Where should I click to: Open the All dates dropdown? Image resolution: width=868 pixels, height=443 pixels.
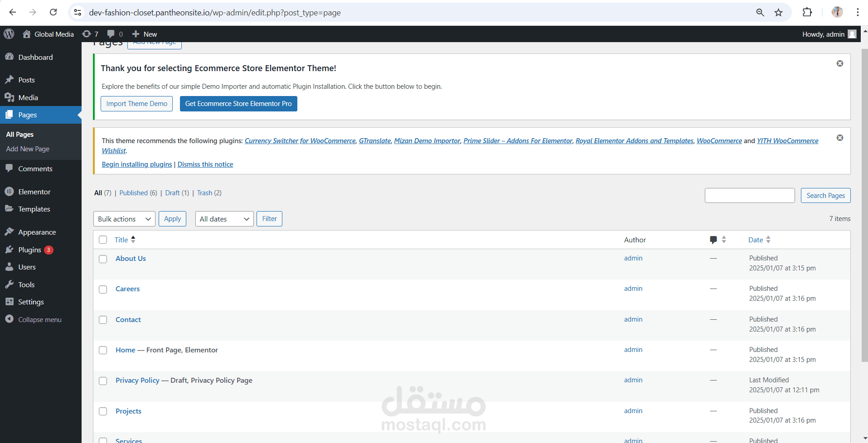224,219
